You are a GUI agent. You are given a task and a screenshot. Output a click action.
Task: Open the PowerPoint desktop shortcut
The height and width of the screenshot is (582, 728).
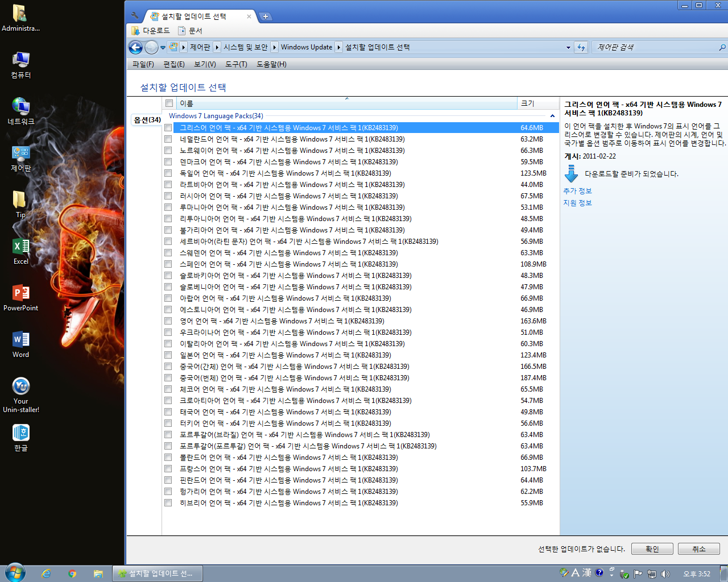(x=21, y=298)
